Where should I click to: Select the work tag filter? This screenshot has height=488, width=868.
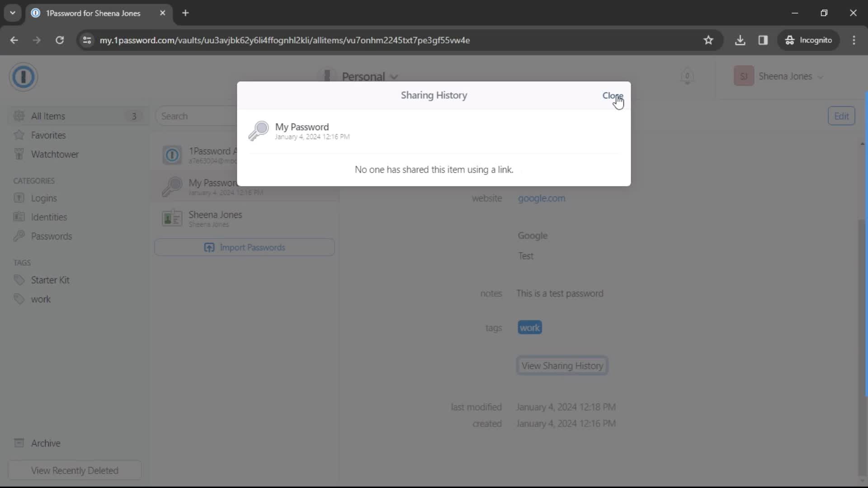tap(41, 299)
